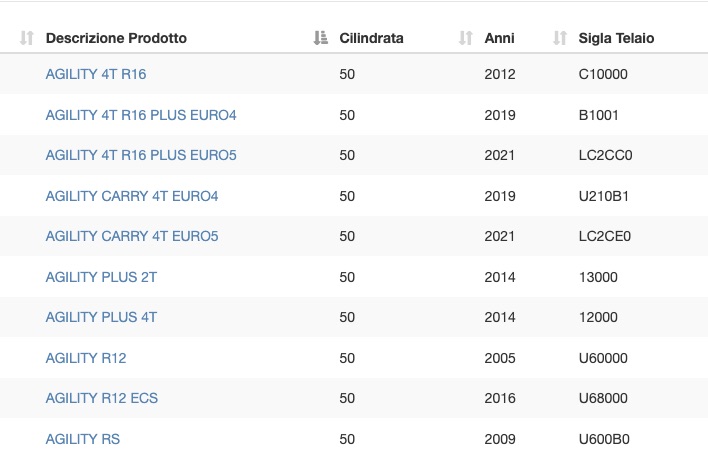Click the Descrizione Prodotto column header
Viewport: 708px width, 465px height.
click(x=116, y=38)
